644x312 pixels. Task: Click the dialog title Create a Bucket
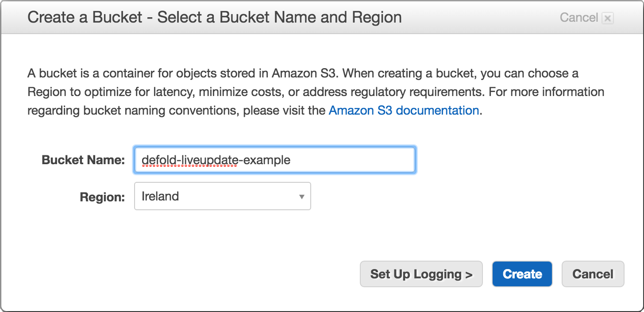[214, 17]
